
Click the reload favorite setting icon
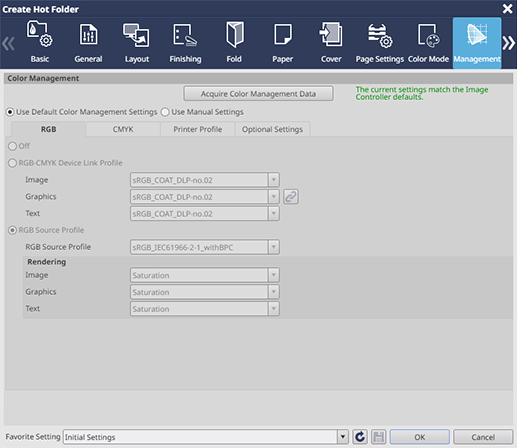pyautogui.click(x=360, y=437)
